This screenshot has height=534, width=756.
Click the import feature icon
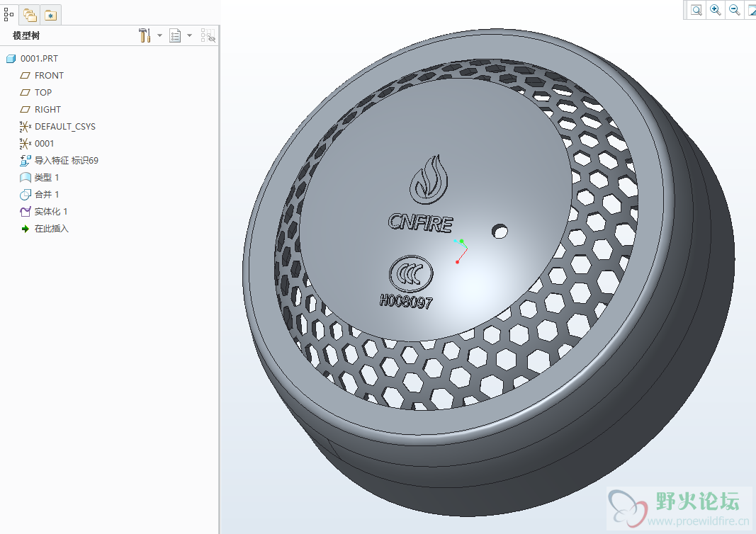click(x=25, y=161)
